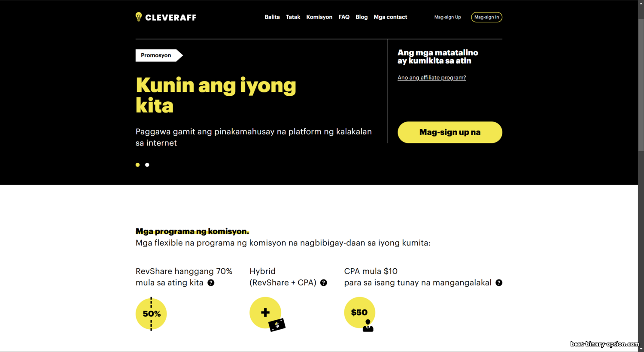Click the scrollbar down arrow

(641, 349)
